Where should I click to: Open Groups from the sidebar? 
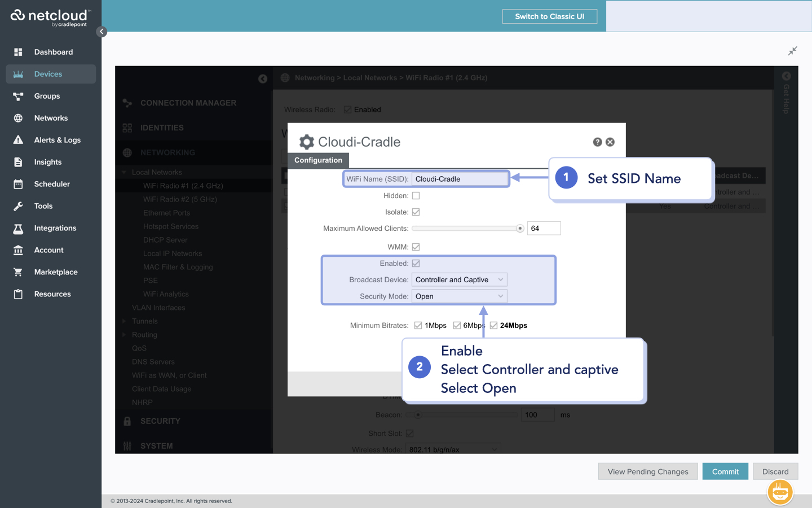[47, 96]
